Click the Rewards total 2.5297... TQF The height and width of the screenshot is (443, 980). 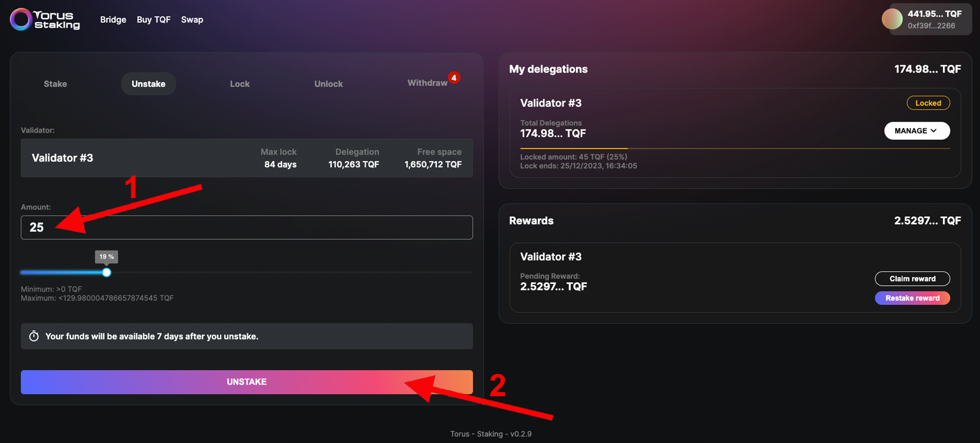tap(927, 221)
